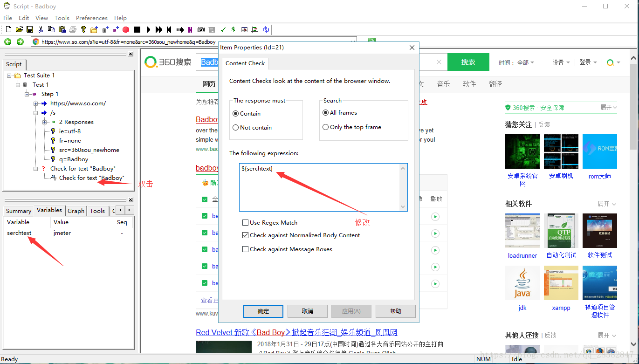Viewport: 639px width, 364px height.
Task: Play all with double triangle icon
Action: click(159, 29)
